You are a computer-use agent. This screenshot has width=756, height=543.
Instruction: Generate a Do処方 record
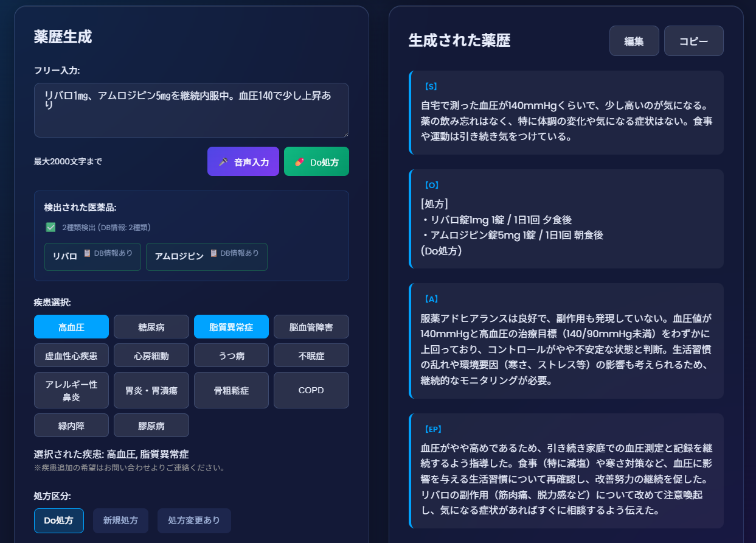pyautogui.click(x=316, y=161)
